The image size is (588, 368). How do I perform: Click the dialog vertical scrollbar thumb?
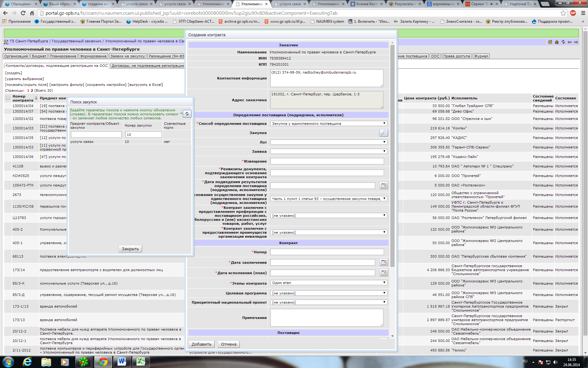tap(392, 156)
